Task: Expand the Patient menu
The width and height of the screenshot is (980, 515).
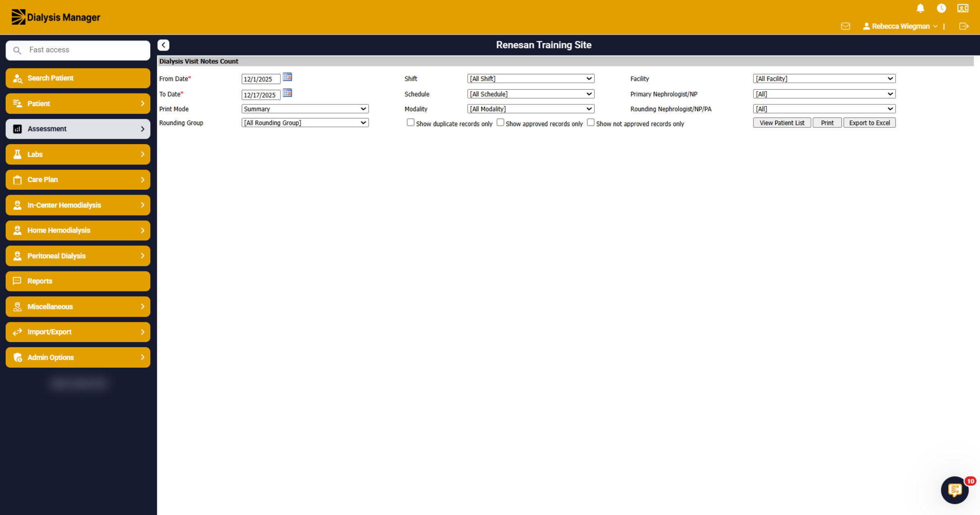Action: point(78,104)
